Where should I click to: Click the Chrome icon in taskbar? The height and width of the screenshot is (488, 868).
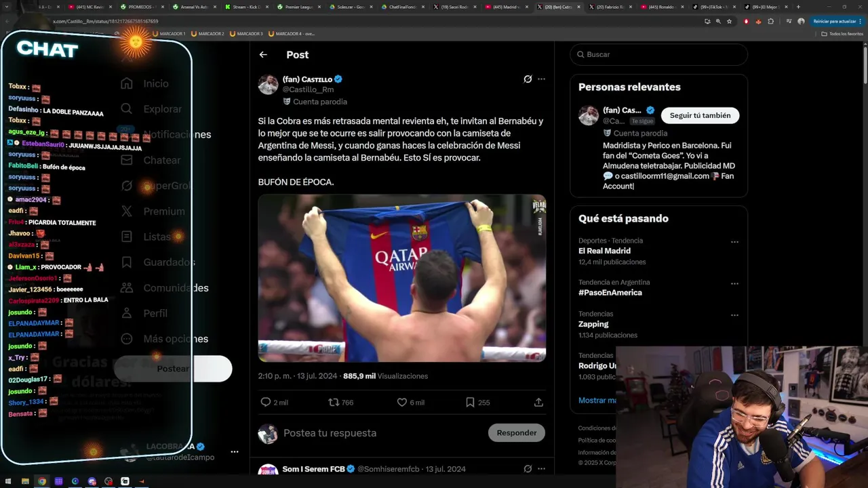(x=42, y=481)
